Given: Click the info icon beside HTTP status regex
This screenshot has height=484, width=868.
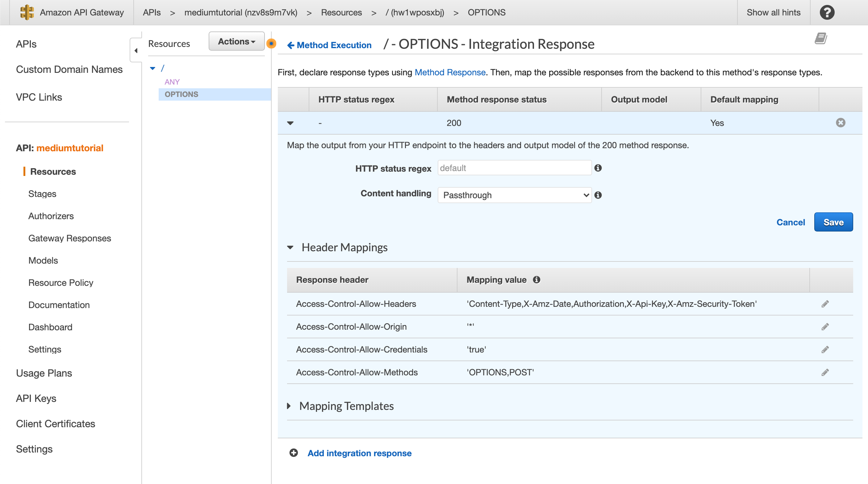Looking at the screenshot, I should coord(598,168).
